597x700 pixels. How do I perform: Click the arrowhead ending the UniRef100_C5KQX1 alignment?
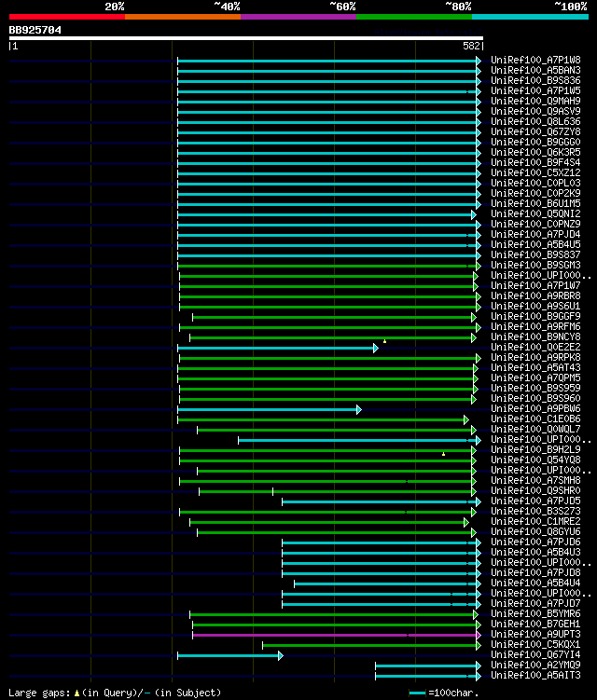(x=479, y=646)
